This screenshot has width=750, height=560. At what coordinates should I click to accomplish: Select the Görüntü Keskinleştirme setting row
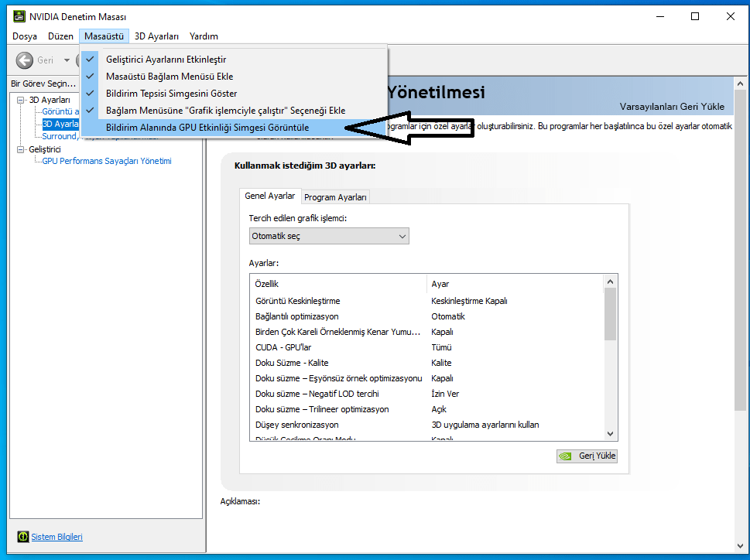pyautogui.click(x=426, y=301)
